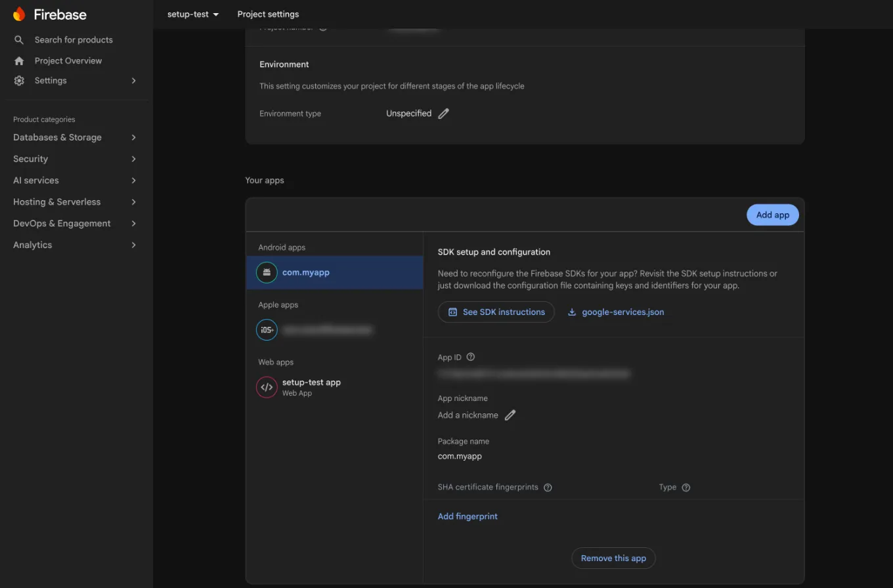Edit Environment type with pencil icon

pyautogui.click(x=444, y=114)
